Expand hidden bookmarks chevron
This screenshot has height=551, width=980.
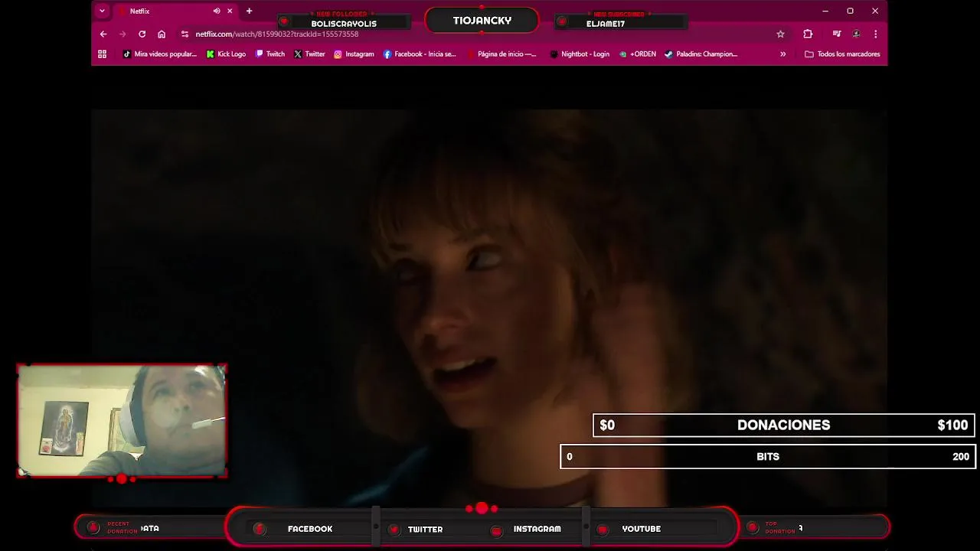click(782, 54)
